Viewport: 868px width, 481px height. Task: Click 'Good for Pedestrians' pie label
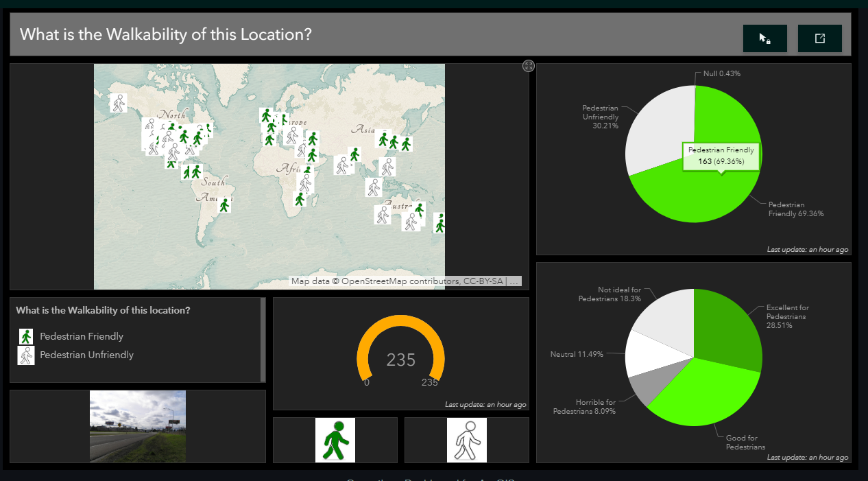click(746, 443)
